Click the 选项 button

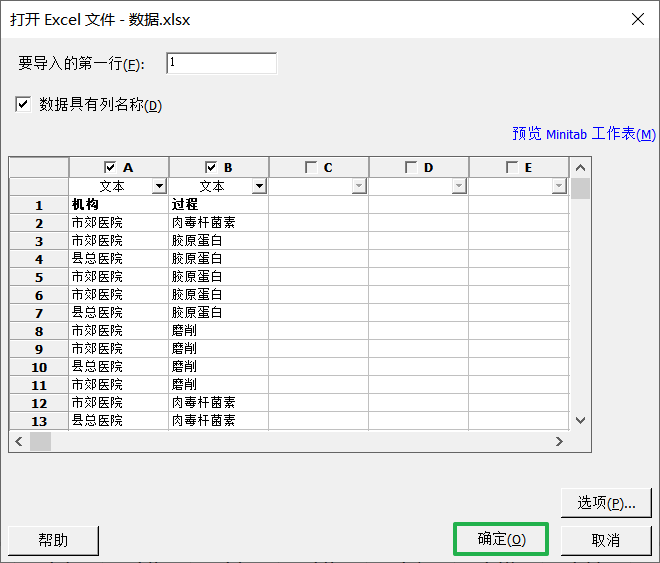click(x=606, y=503)
